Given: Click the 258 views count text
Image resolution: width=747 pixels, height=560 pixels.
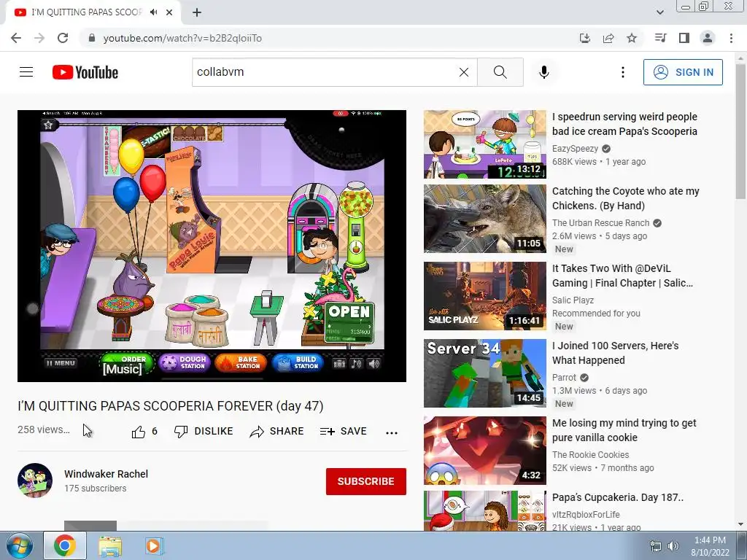Looking at the screenshot, I should (x=43, y=429).
